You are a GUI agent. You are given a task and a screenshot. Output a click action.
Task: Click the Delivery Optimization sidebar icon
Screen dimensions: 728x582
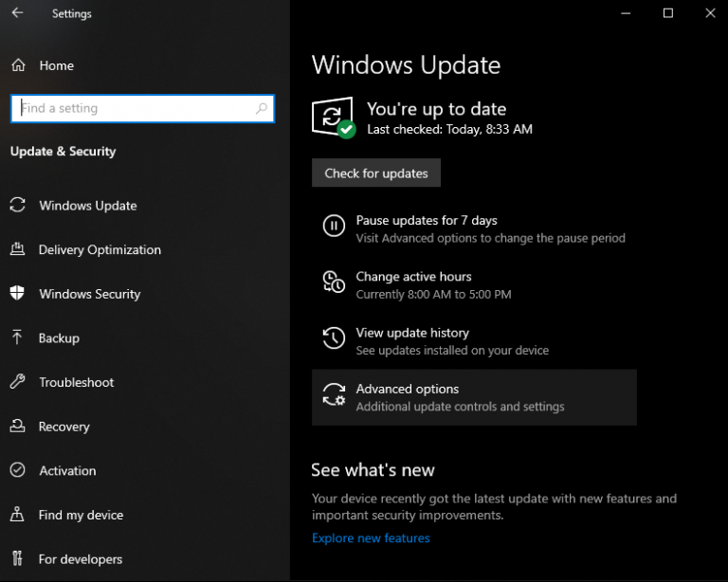coord(18,249)
